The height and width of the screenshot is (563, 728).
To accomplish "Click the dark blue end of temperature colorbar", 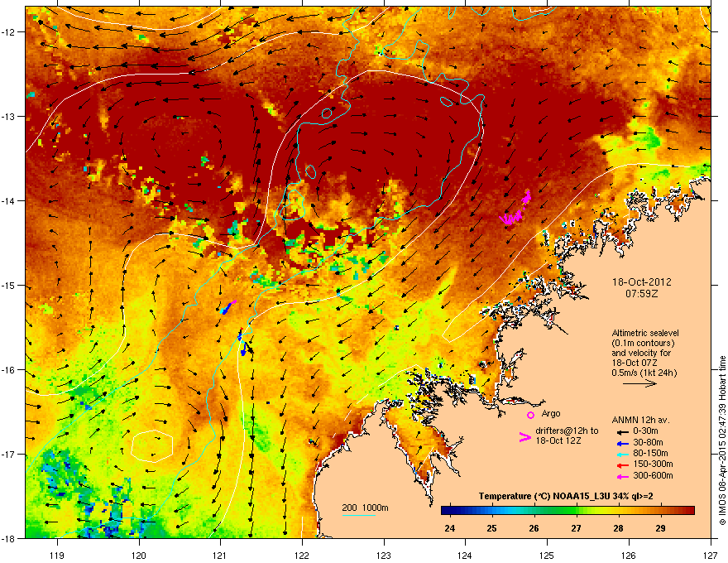I will pyautogui.click(x=447, y=511).
